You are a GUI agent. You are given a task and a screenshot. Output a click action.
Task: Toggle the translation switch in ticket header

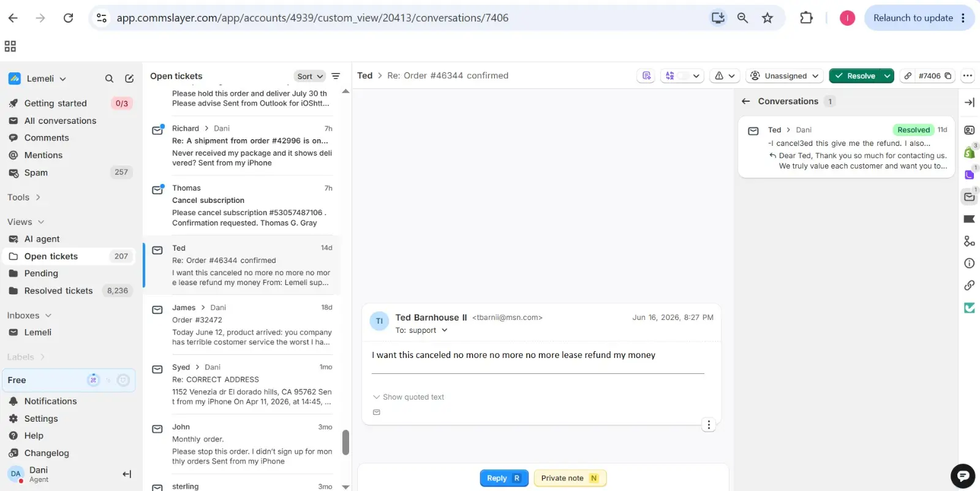click(x=683, y=76)
